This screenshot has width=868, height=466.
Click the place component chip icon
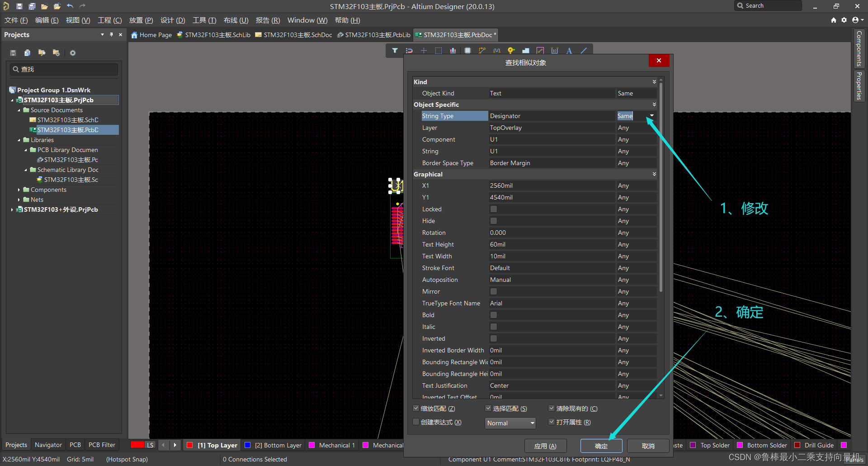(467, 51)
